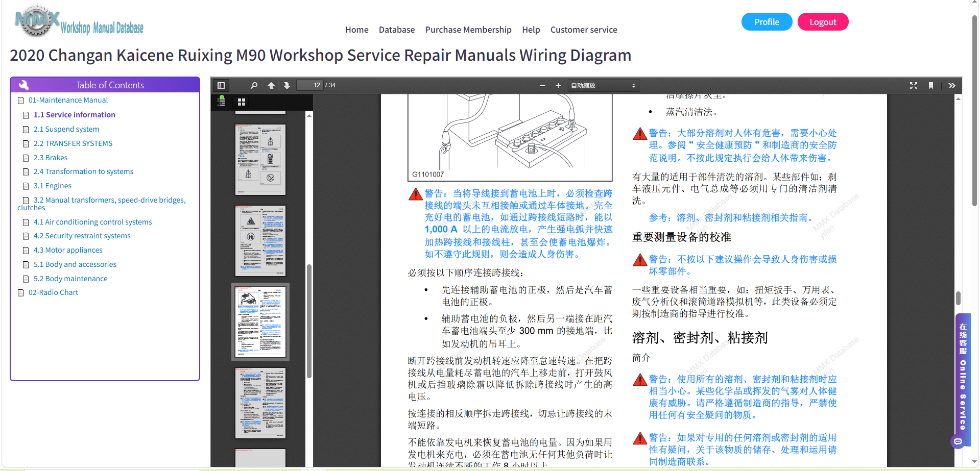Click the PDF scrollbar up arrow
The image size is (980, 471).
tap(958, 98)
